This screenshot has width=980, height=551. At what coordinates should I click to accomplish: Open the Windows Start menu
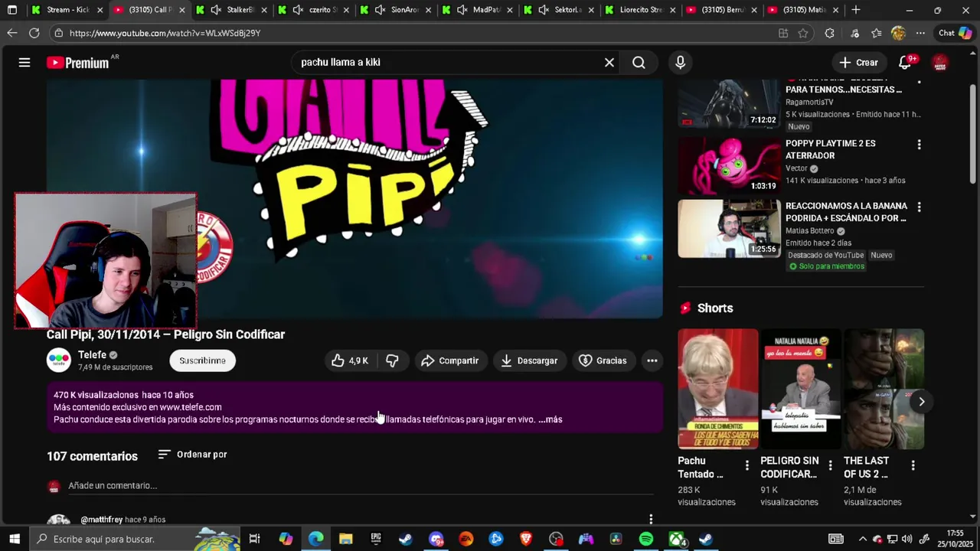click(x=15, y=539)
